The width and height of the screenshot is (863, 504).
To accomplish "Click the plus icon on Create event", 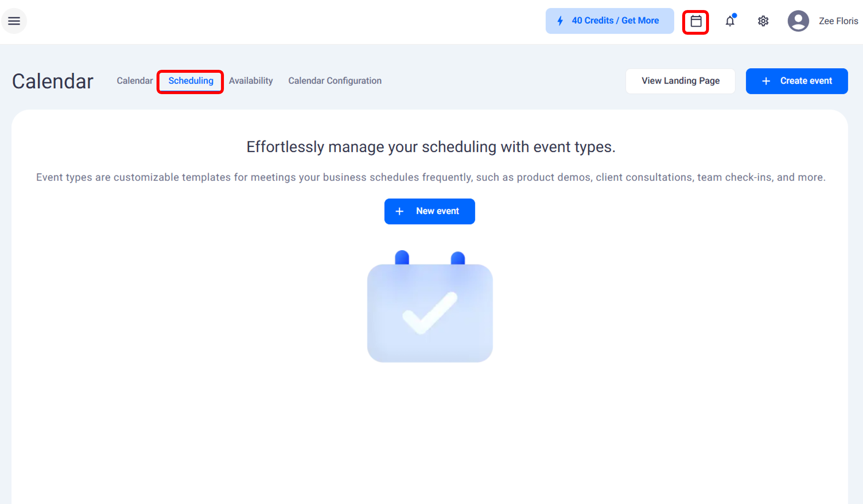I will pyautogui.click(x=766, y=81).
